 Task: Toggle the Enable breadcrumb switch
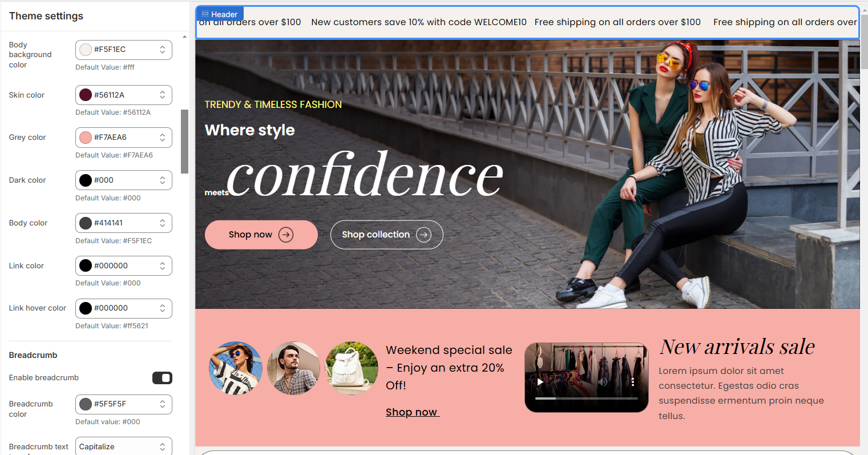[x=162, y=378]
